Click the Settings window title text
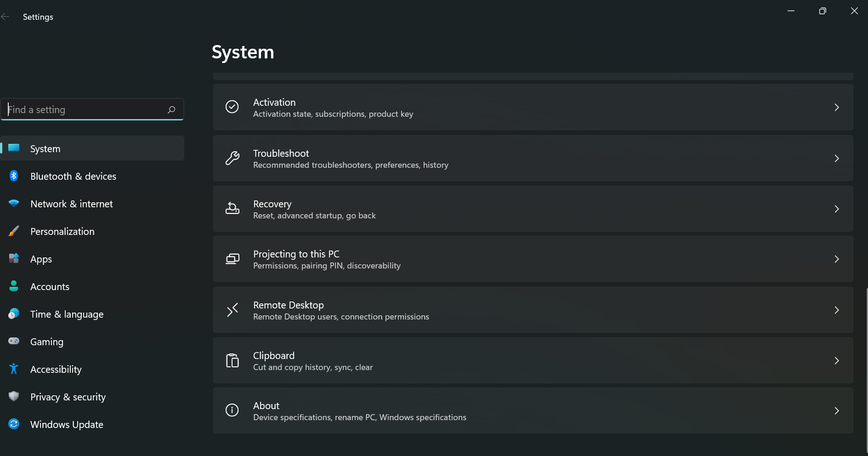The image size is (868, 456). pos(38,17)
